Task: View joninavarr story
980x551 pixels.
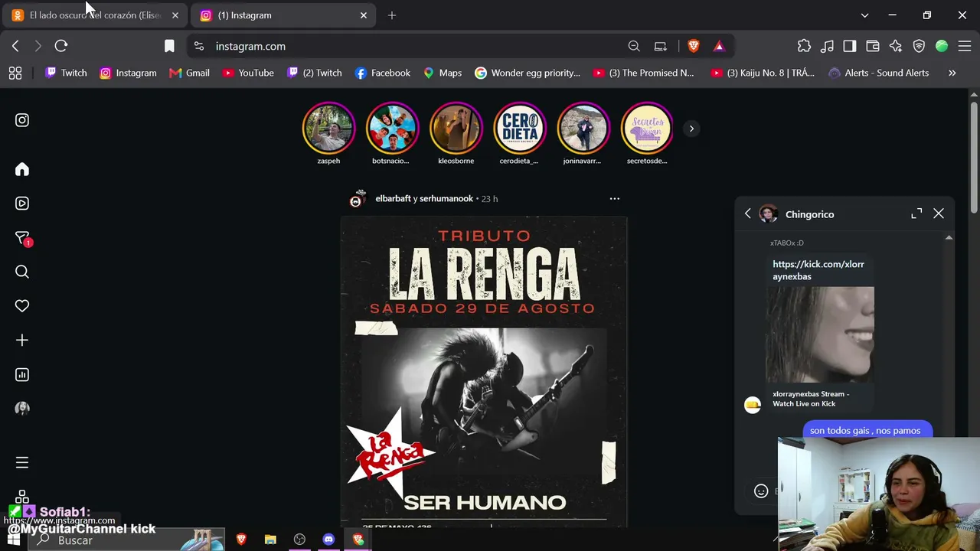Action: coord(583,129)
